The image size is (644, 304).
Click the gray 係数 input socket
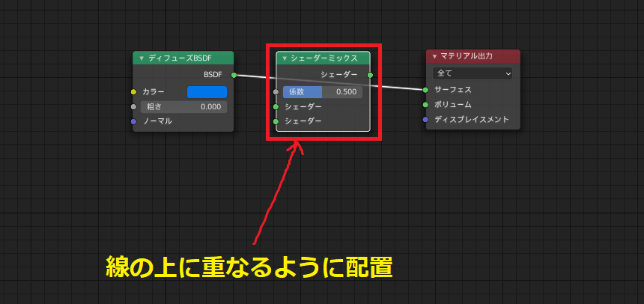(x=276, y=92)
